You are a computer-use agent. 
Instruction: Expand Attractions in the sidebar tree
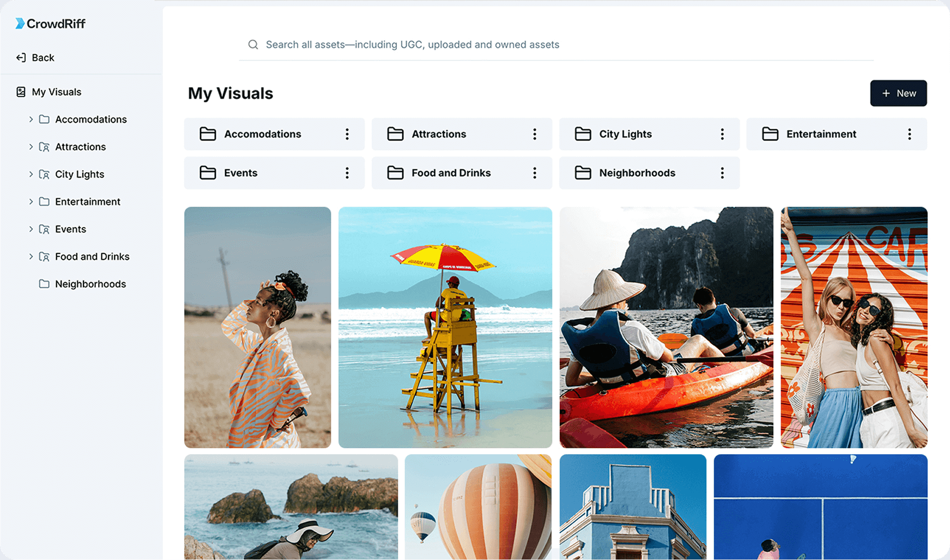[31, 147]
